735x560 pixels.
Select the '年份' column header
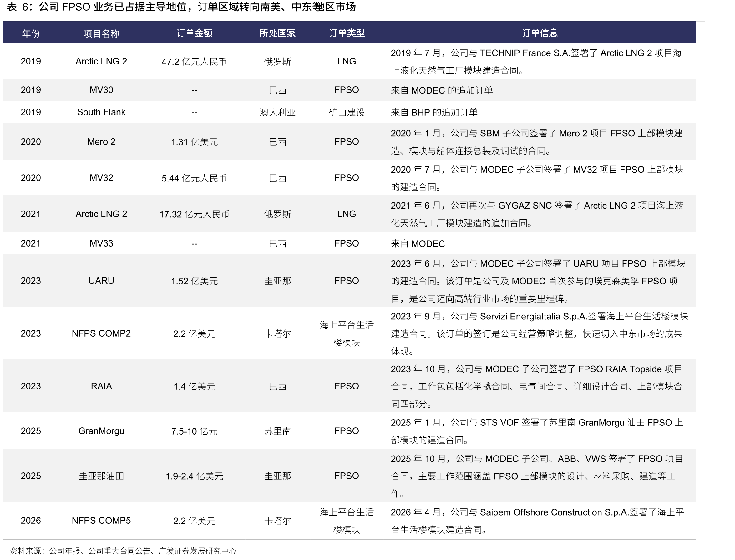31,33
